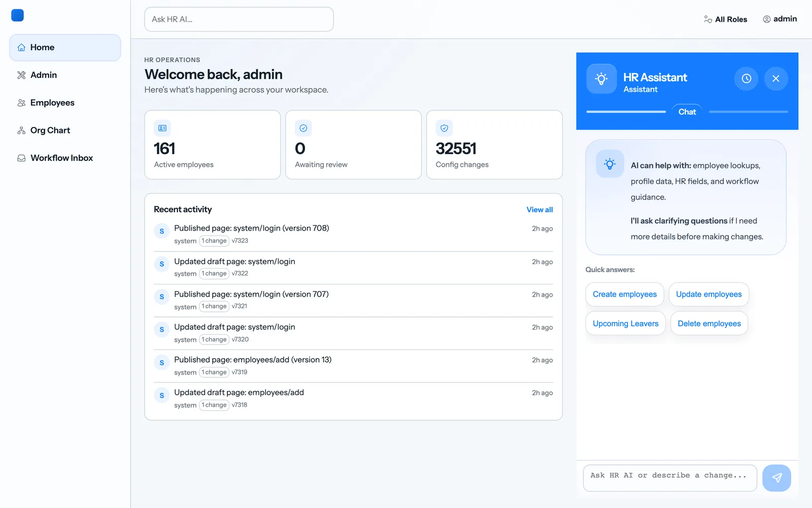The width and height of the screenshot is (812, 508).
Task: Click the 1 change badge for v7321
Action: pos(214,306)
